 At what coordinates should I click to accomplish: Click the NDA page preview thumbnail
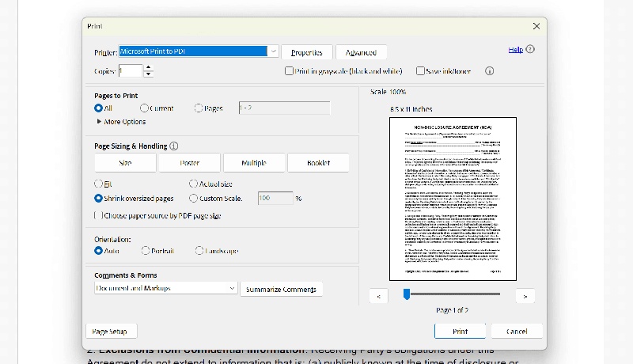[x=453, y=199]
